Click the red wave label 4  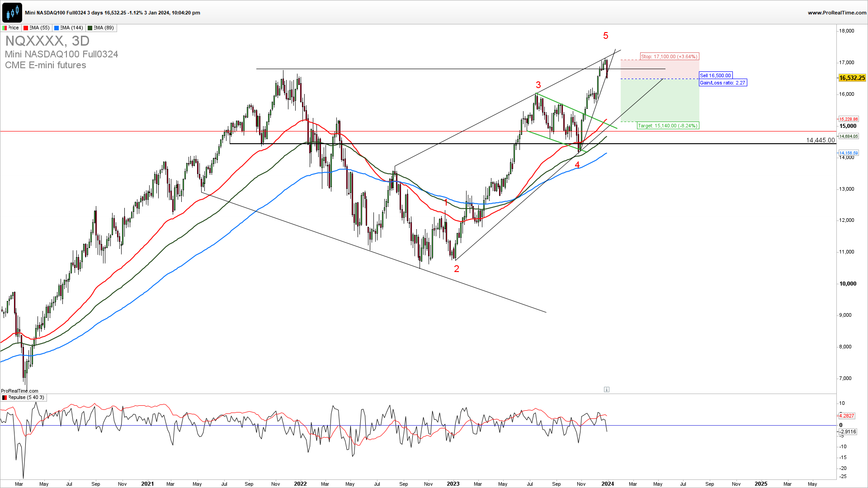tap(577, 165)
